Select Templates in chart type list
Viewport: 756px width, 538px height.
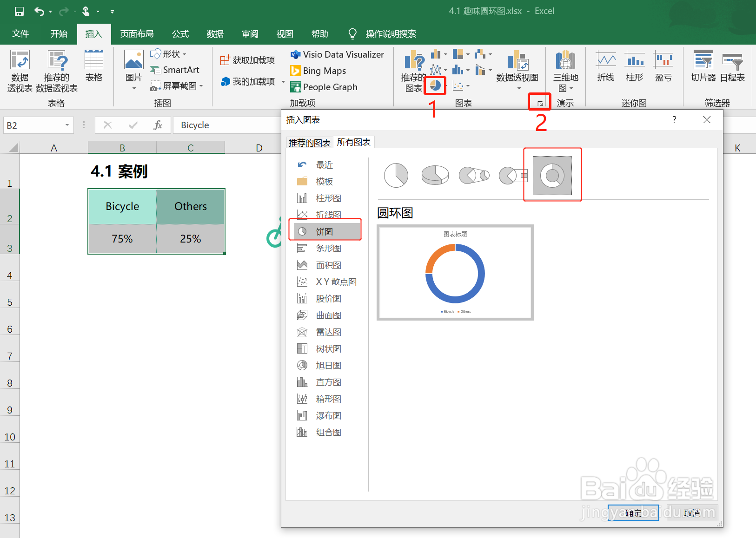click(325, 182)
